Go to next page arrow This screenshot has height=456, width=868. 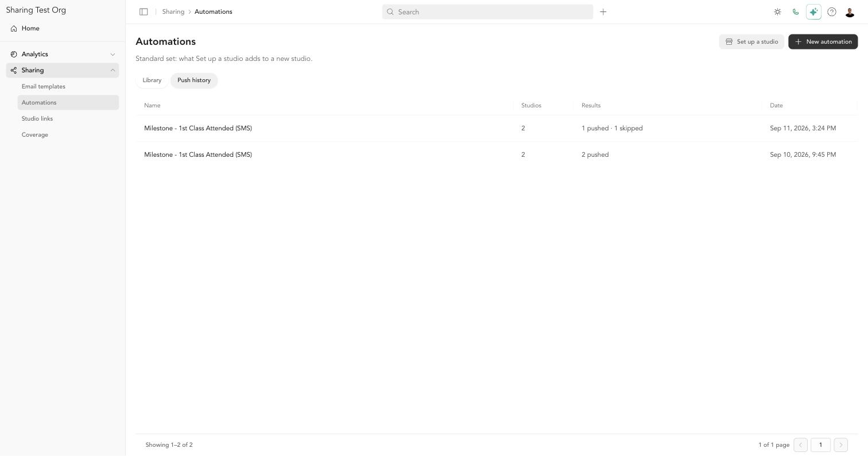840,445
